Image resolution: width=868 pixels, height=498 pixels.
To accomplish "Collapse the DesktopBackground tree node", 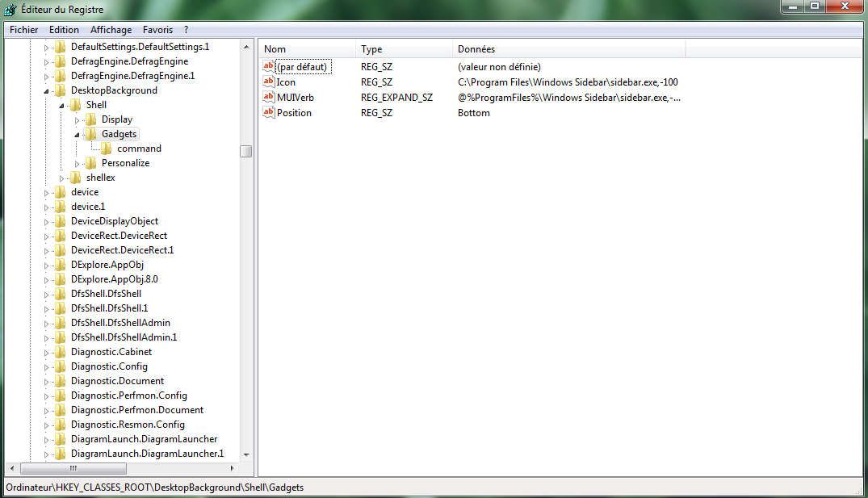I will point(47,91).
